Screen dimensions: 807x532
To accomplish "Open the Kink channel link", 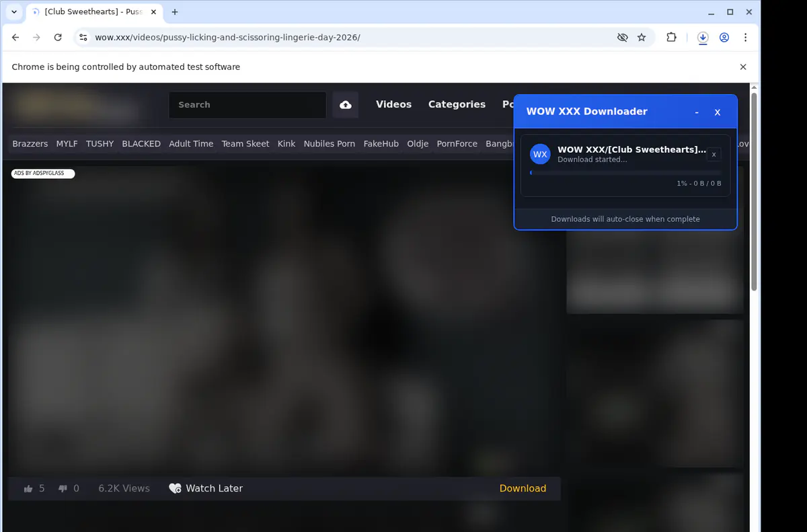I will (286, 144).
